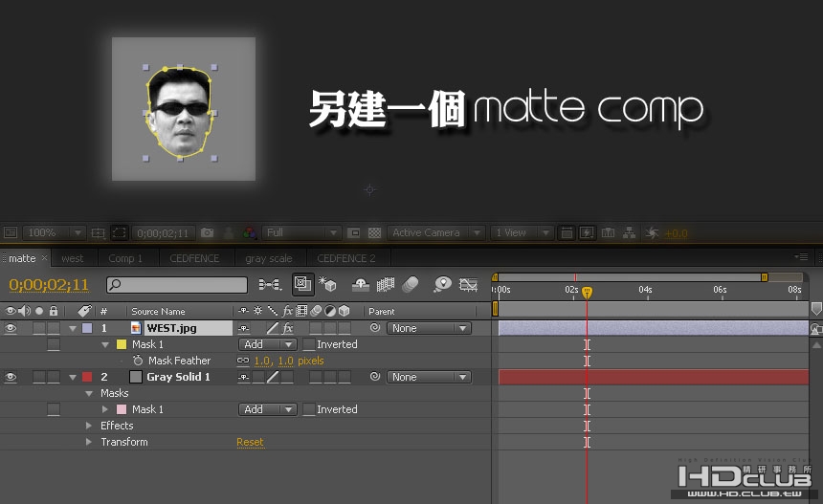
Task: Switch to the gray scale tab
Action: tap(268, 258)
